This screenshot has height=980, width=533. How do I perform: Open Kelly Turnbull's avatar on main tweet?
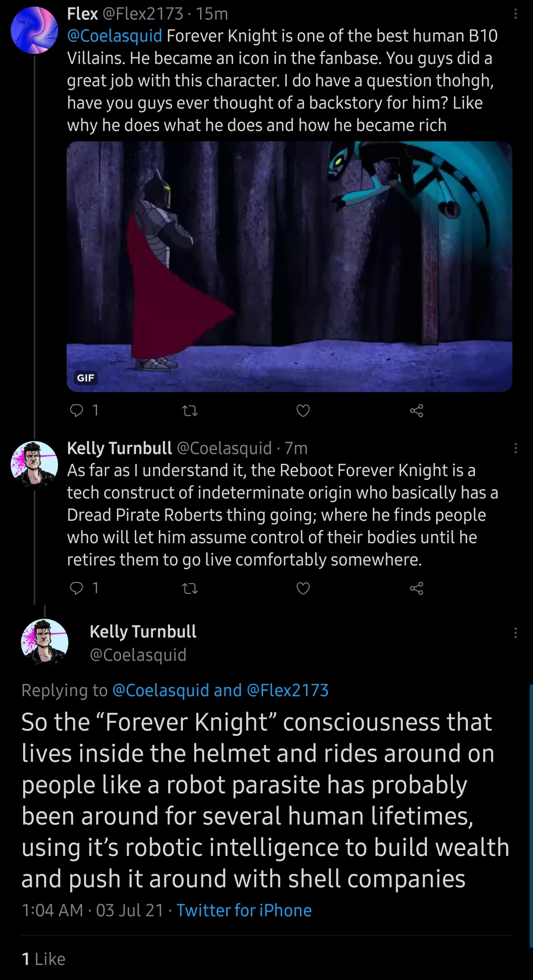[x=44, y=642]
